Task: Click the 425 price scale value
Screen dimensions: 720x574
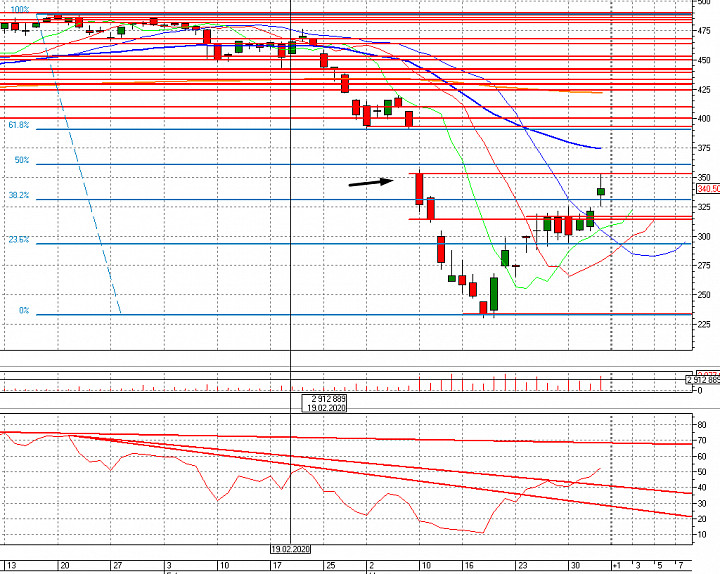Action: (x=703, y=90)
